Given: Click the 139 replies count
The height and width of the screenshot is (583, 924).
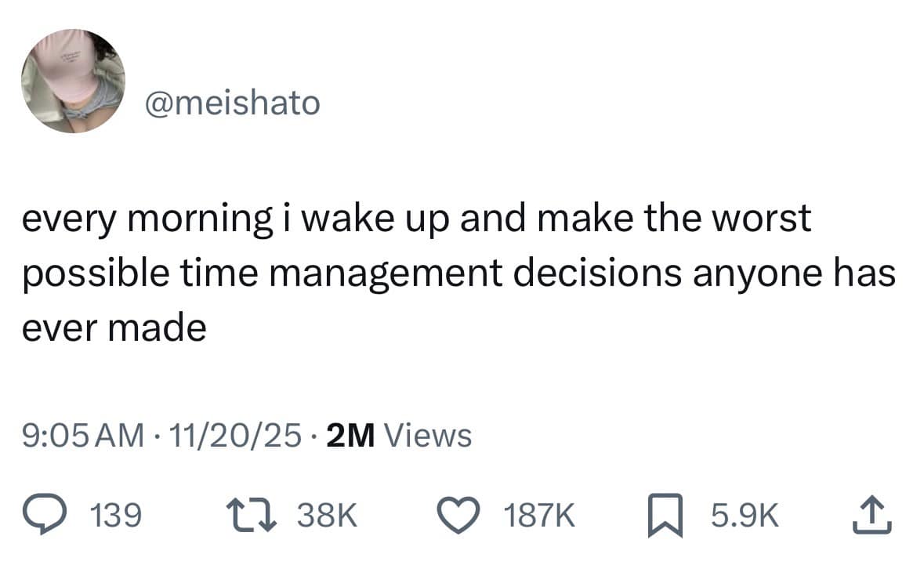Looking at the screenshot, I should (x=117, y=516).
